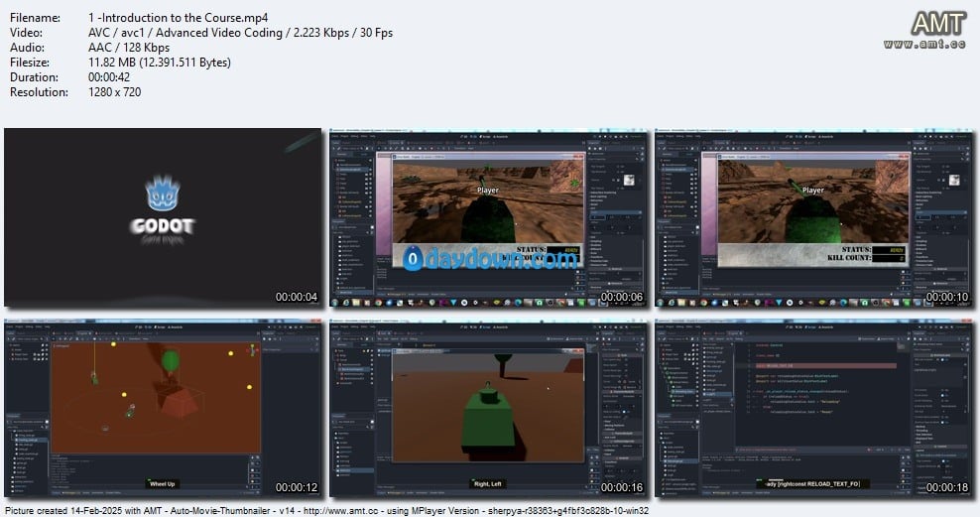
Task: Click the "Right, Left" key overlay label
Action: [x=491, y=483]
